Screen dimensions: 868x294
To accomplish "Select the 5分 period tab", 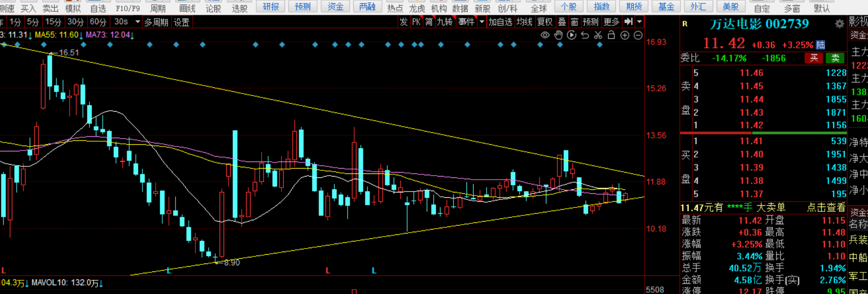I will pos(33,22).
